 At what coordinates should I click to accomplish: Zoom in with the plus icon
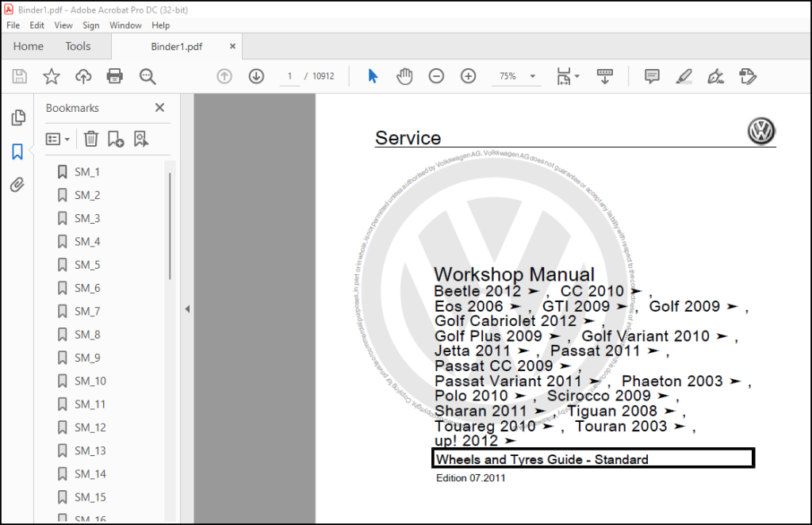pos(468,77)
